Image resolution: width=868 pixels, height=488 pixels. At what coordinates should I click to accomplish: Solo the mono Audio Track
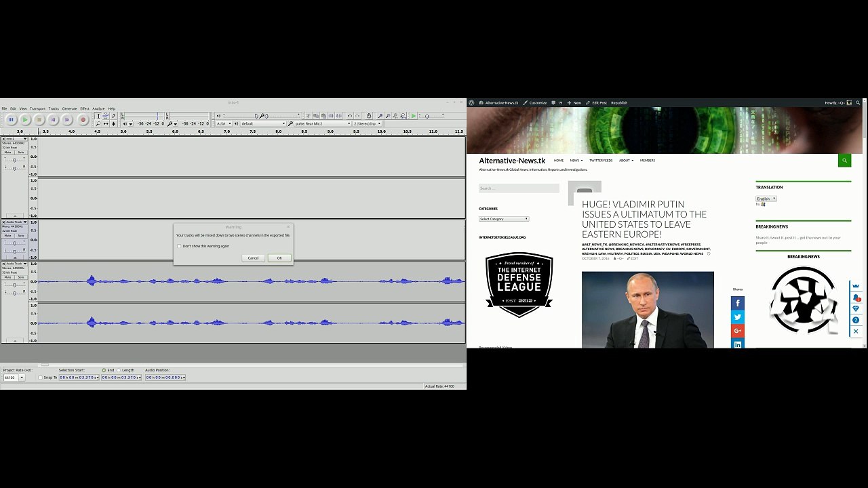pos(20,236)
